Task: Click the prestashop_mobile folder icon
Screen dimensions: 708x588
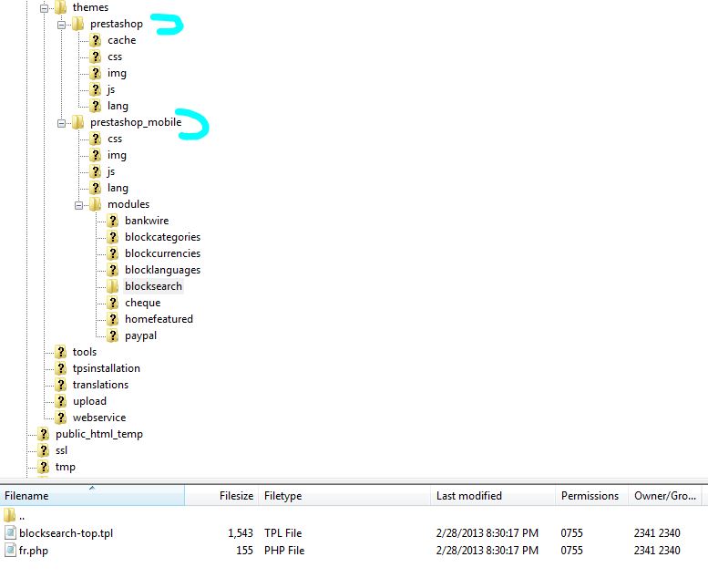Action: coord(77,122)
